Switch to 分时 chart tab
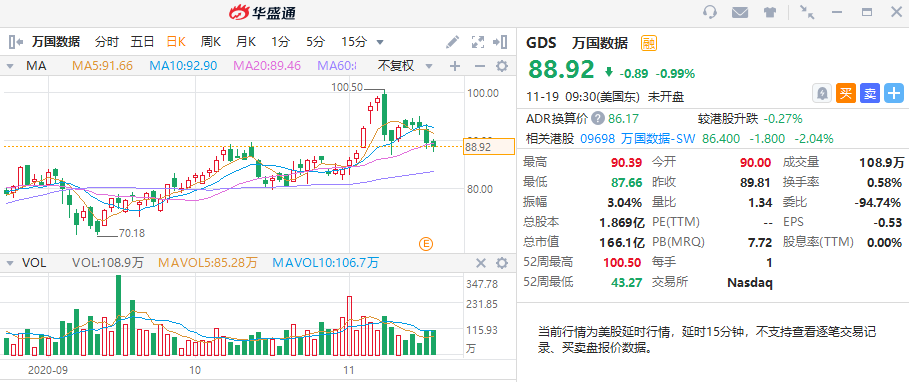 pos(107,42)
